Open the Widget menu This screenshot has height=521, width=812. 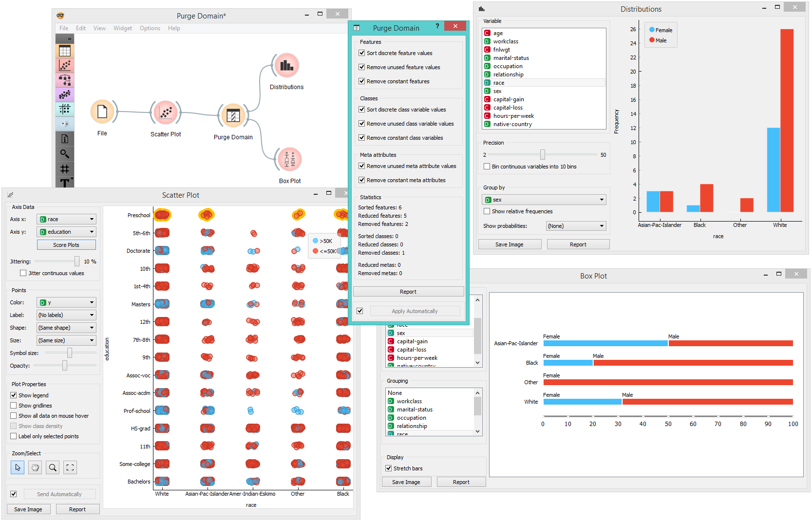point(123,28)
